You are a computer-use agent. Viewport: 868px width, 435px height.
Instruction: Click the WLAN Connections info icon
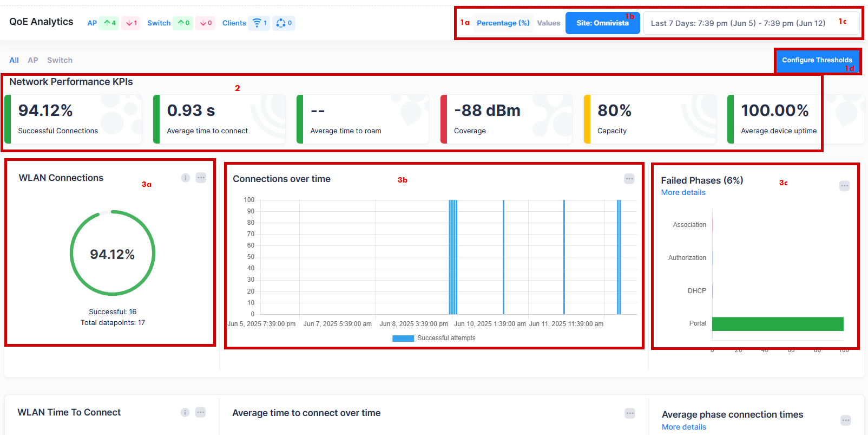click(186, 178)
